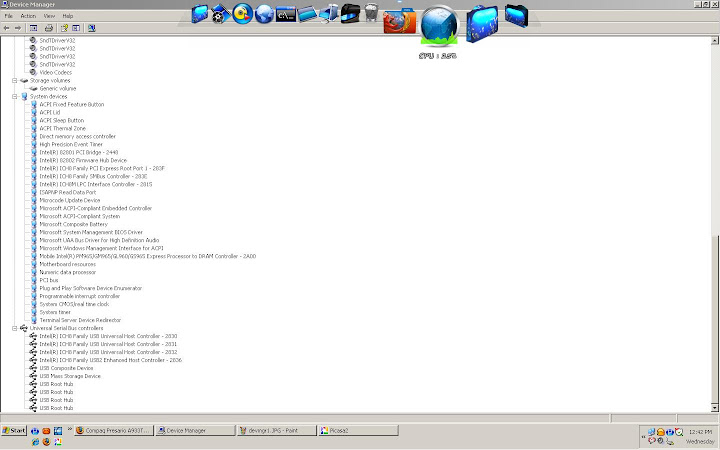The height and width of the screenshot is (450, 720).
Task: Collapse the System devices category
Action: (x=15, y=96)
